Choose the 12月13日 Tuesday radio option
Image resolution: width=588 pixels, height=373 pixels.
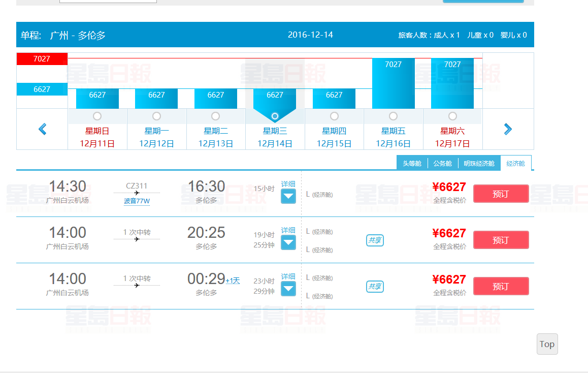point(216,116)
